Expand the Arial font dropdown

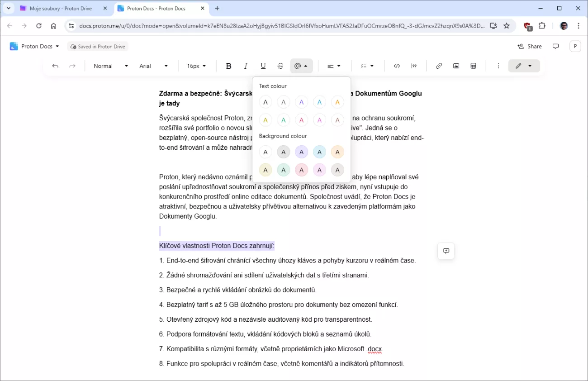pos(153,66)
